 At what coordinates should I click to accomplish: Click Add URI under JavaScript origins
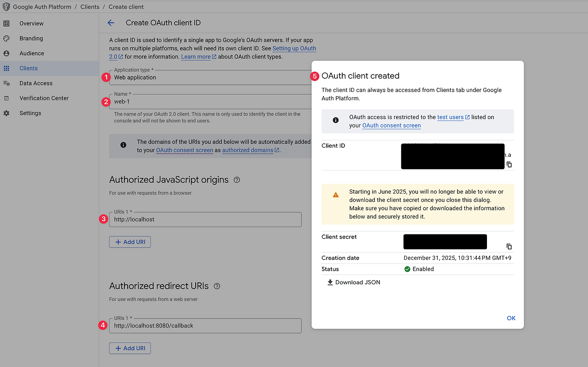(130, 242)
